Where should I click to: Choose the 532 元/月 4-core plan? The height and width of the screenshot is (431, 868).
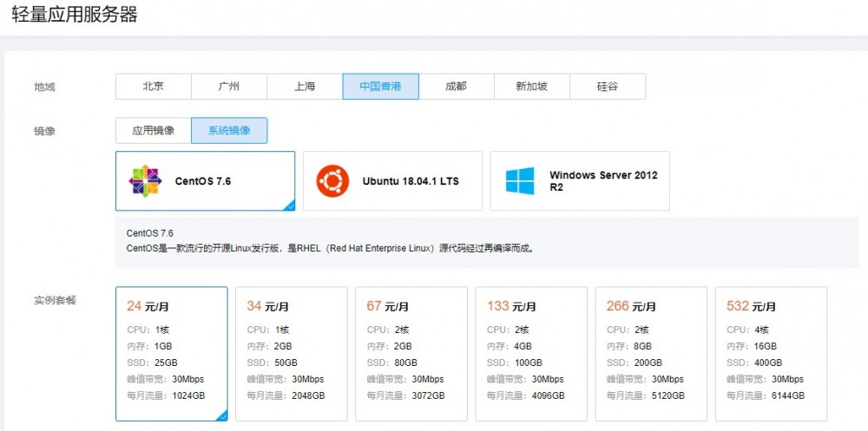(771, 354)
